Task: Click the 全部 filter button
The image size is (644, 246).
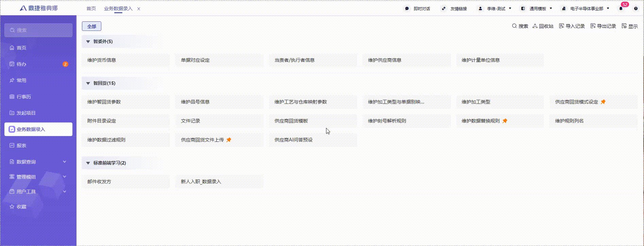Action: 91,26
